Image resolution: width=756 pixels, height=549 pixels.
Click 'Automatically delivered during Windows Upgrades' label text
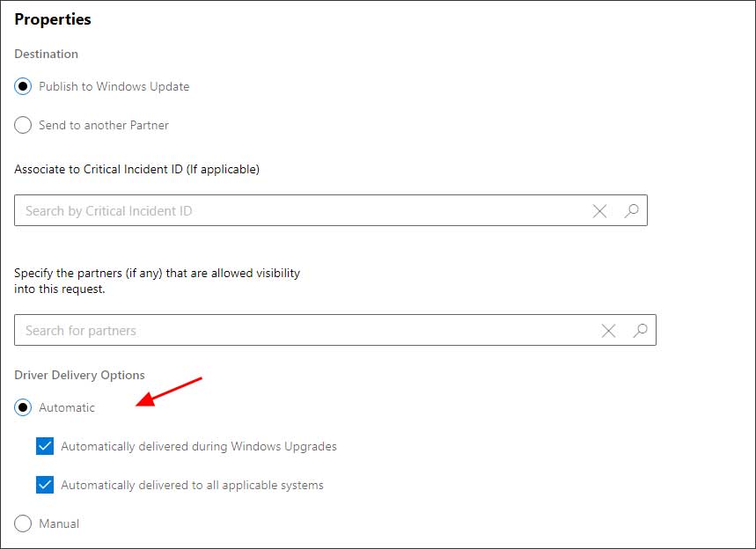tap(198, 447)
